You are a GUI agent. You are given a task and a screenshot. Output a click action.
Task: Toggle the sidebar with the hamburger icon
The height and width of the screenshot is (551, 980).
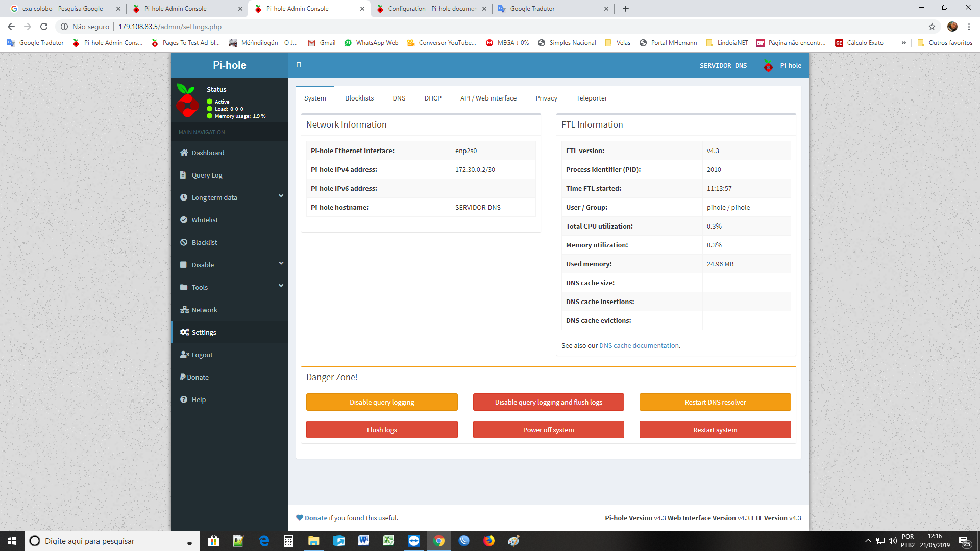pyautogui.click(x=299, y=65)
